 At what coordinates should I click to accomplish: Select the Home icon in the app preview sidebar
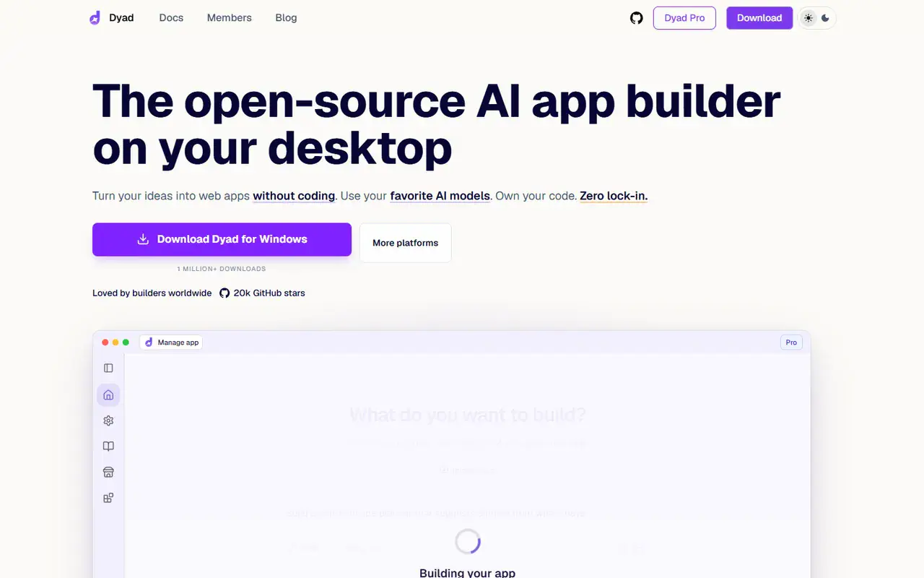point(108,395)
